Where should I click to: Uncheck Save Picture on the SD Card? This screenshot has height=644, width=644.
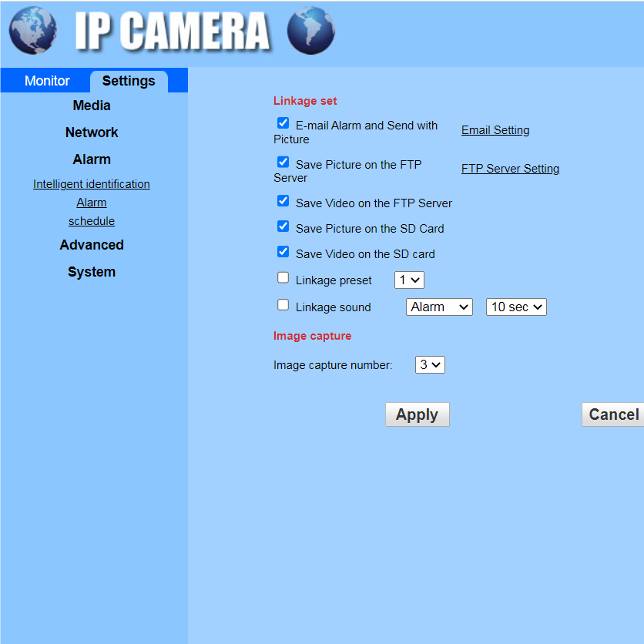click(283, 226)
